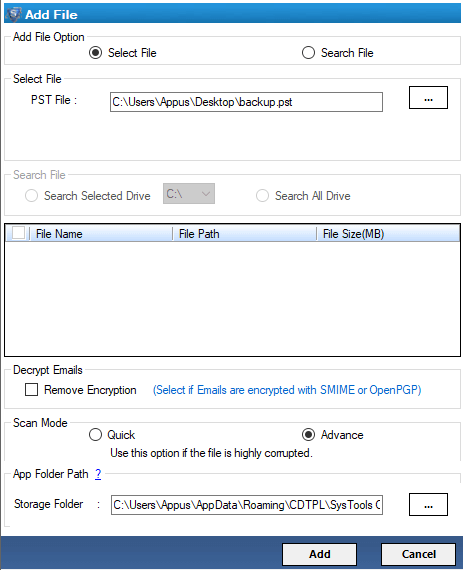Browse for PST file with ellipsis button

pyautogui.click(x=428, y=97)
